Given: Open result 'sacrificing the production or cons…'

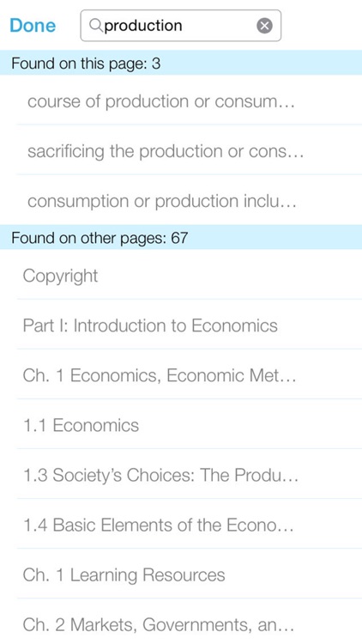Looking at the screenshot, I should (x=190, y=151).
